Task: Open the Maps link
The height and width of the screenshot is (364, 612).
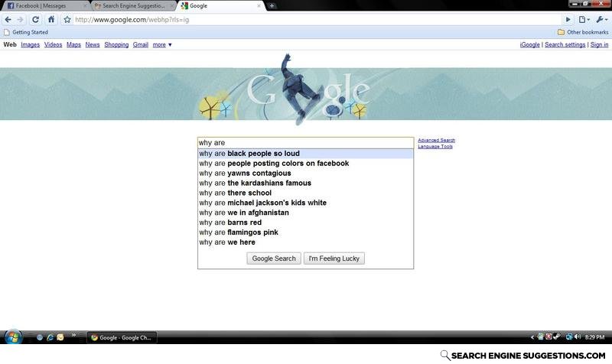Action: point(73,44)
